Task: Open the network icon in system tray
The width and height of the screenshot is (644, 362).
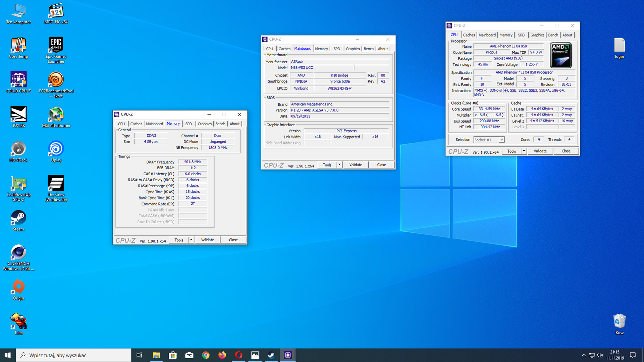Action: (592, 355)
